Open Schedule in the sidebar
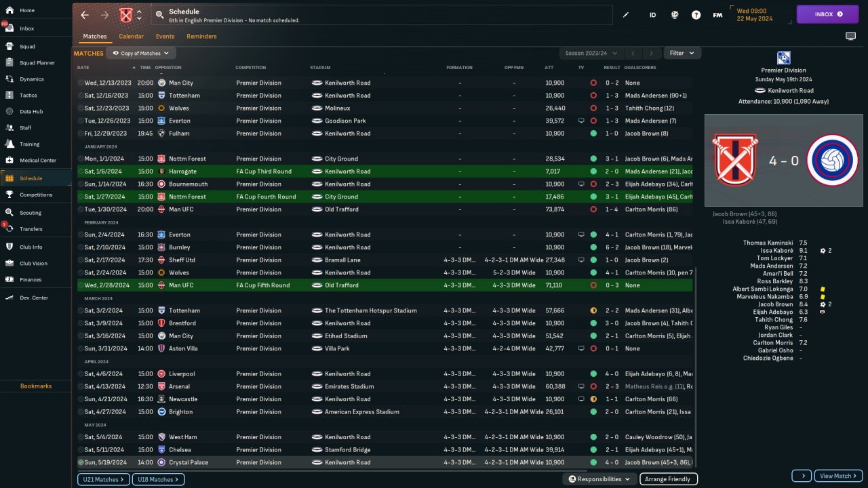The height and width of the screenshot is (488, 868). click(35, 178)
